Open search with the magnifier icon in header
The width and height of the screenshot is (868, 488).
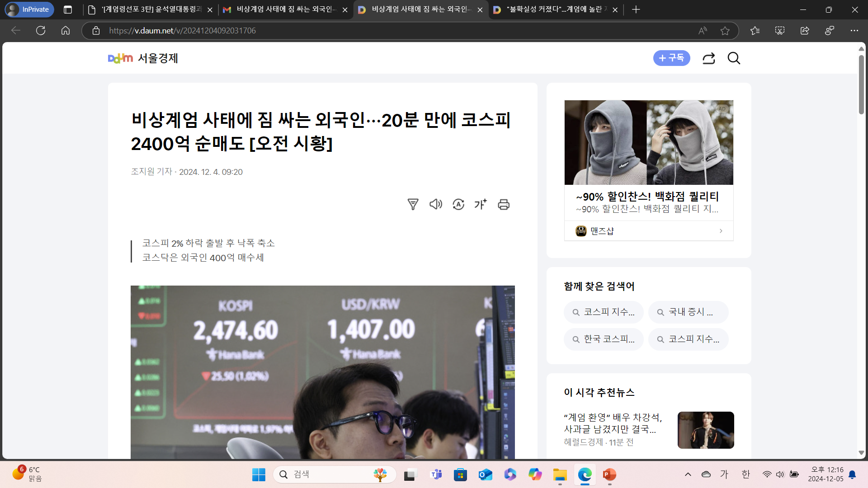(734, 58)
